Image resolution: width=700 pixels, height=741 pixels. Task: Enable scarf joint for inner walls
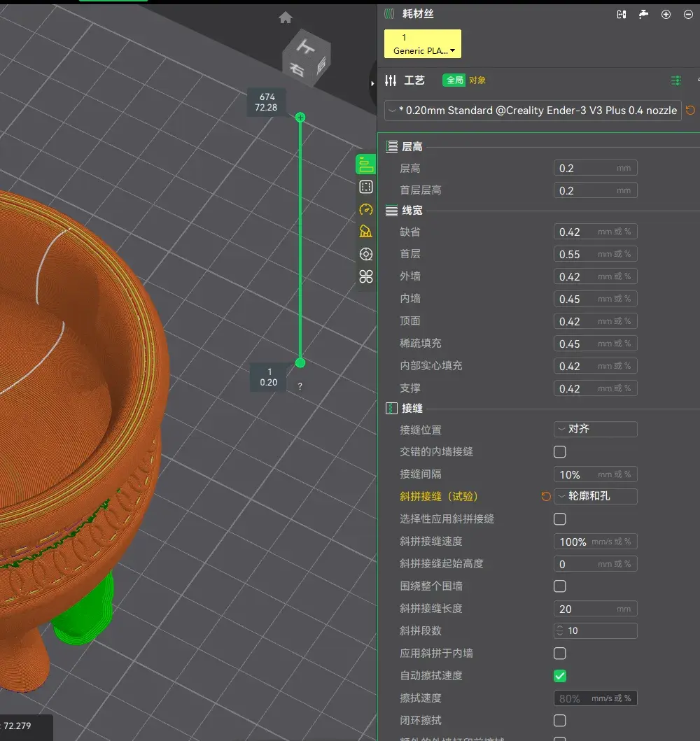tap(560, 654)
